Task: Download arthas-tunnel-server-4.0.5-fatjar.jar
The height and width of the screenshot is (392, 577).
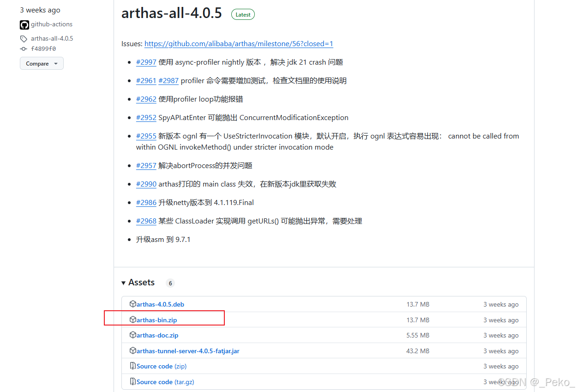Action: click(188, 351)
